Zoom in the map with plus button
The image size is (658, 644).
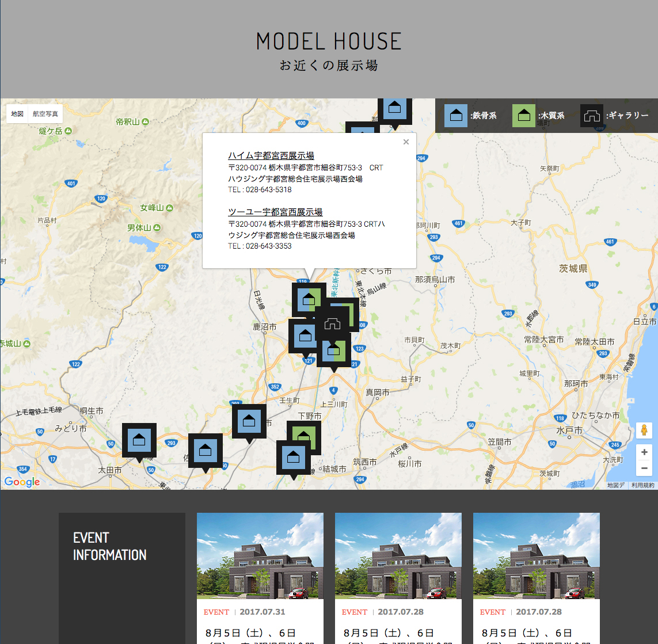(644, 452)
